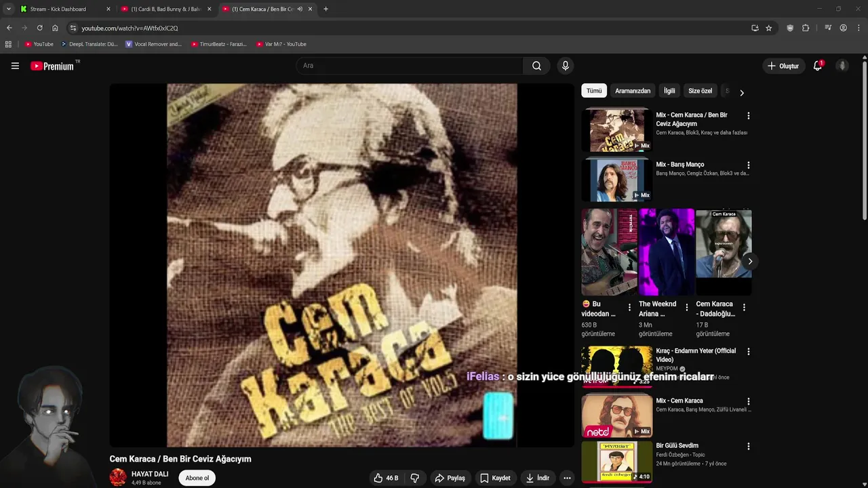Open the account avatar menu
The width and height of the screenshot is (868, 488).
(x=842, y=66)
